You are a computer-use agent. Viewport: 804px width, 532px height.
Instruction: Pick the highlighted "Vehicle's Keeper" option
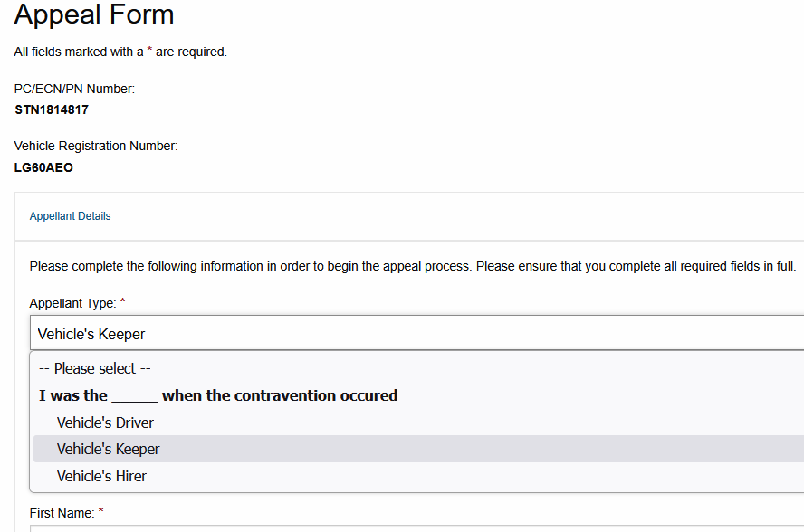click(x=108, y=449)
